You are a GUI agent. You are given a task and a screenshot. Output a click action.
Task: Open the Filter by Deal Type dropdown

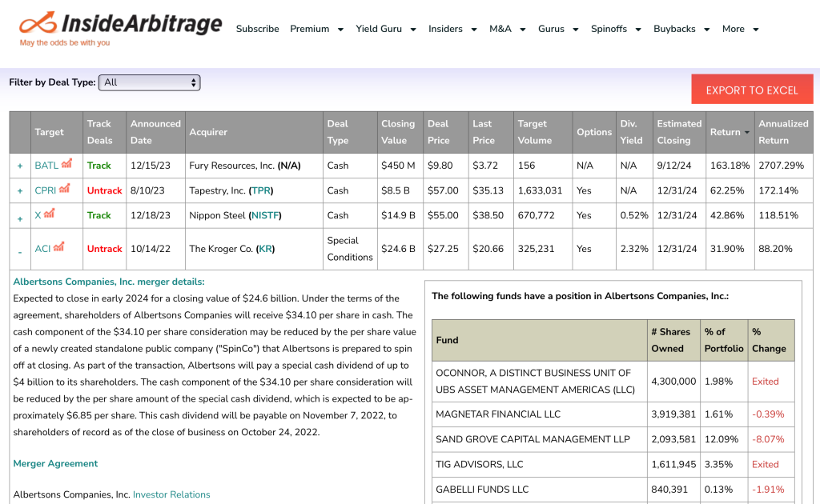150,82
